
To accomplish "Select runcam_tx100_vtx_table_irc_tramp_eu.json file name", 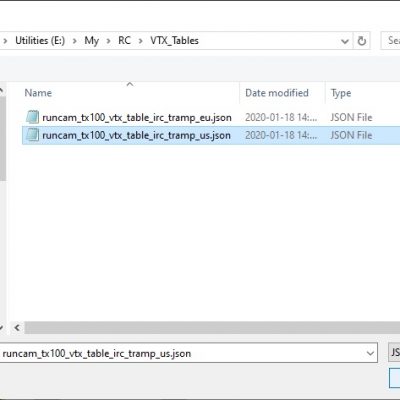I will (x=137, y=117).
